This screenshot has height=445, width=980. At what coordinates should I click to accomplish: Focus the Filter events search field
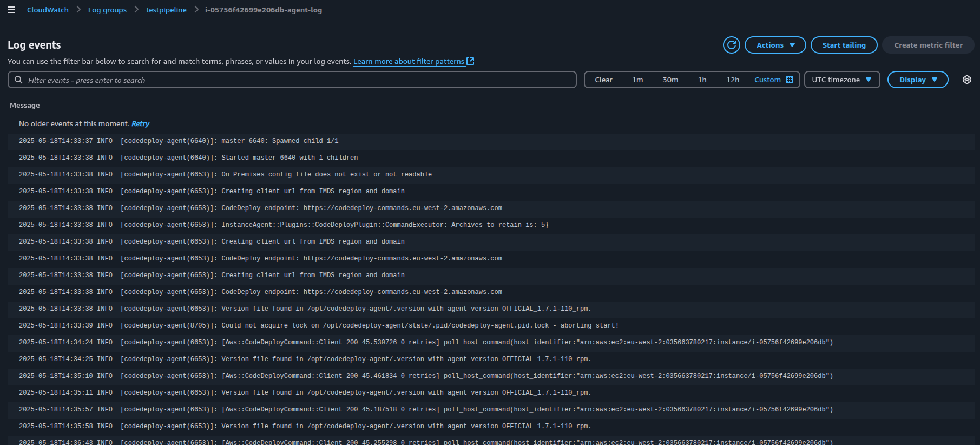click(292, 80)
